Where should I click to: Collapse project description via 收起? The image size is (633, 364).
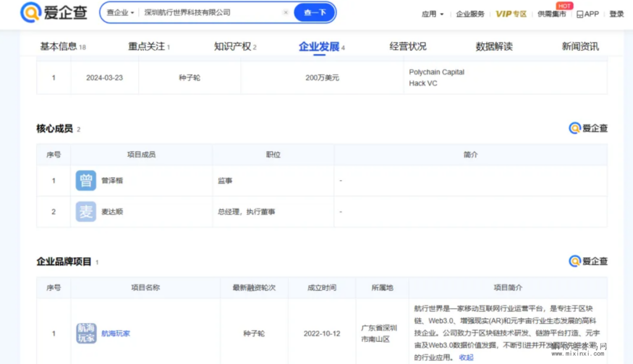[x=465, y=357]
